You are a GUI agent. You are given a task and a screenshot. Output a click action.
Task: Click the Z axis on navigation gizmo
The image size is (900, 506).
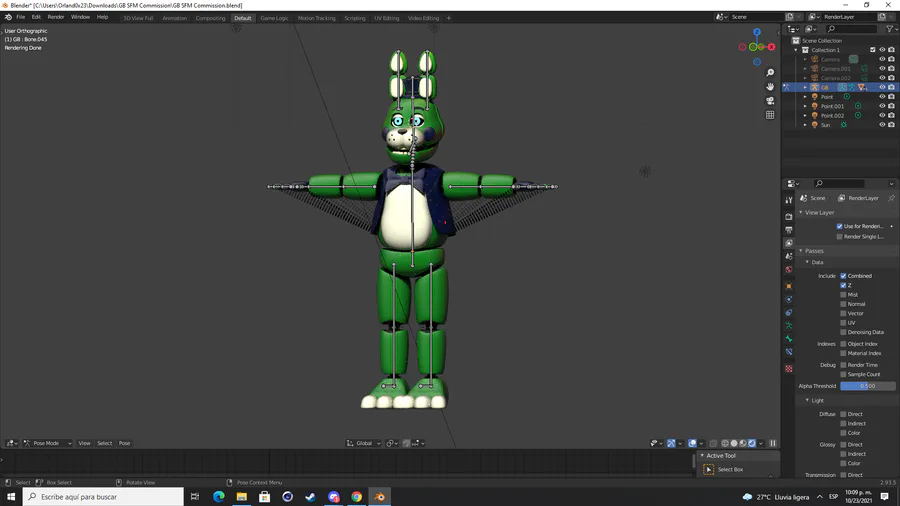[757, 32]
